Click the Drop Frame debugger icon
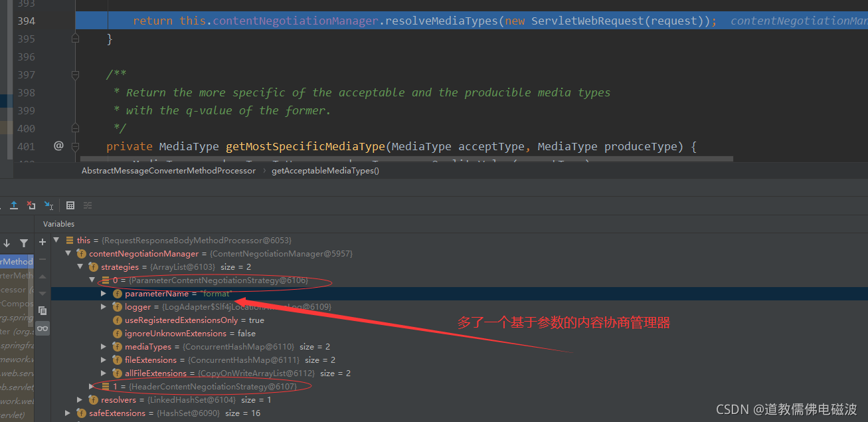 (31, 205)
